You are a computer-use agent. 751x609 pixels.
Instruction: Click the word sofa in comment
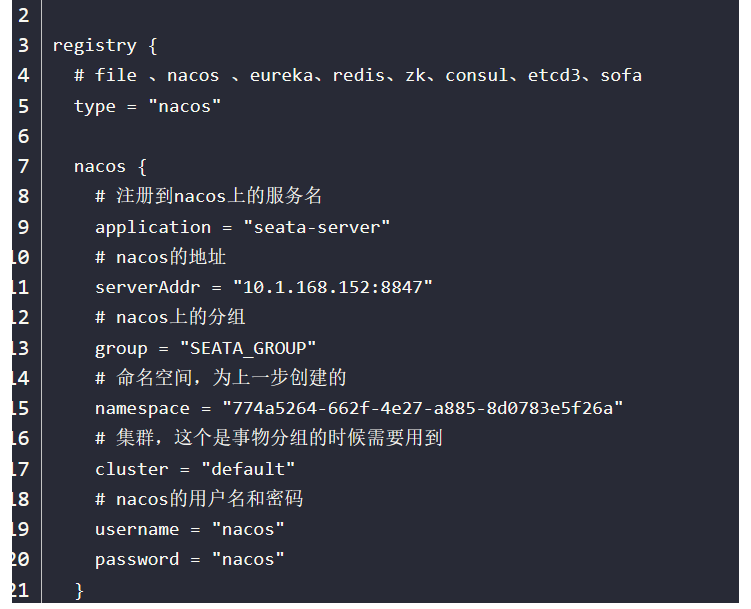pos(621,75)
